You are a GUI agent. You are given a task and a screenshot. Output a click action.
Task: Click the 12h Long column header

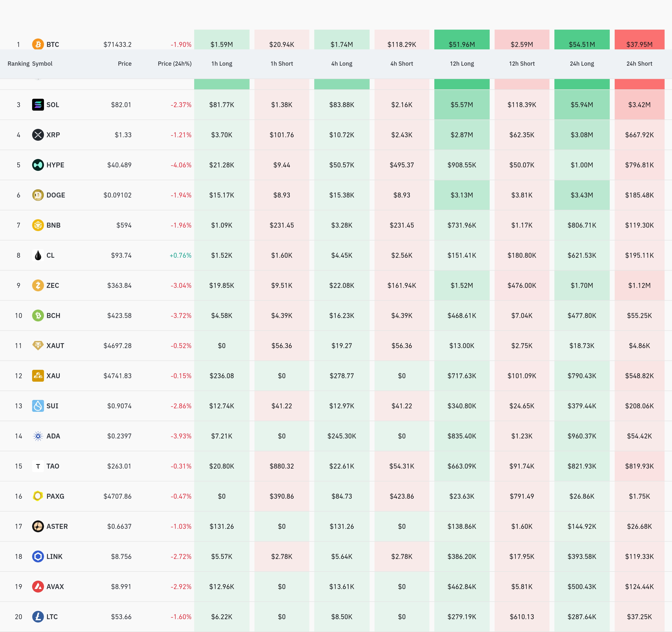(x=462, y=63)
